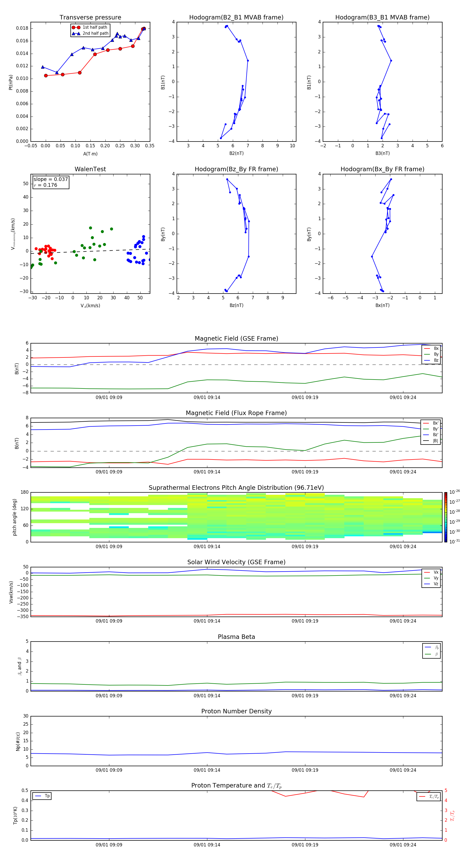Click the "WalenTest" plot title
The width and height of the screenshot is (473, 868).
90,169
